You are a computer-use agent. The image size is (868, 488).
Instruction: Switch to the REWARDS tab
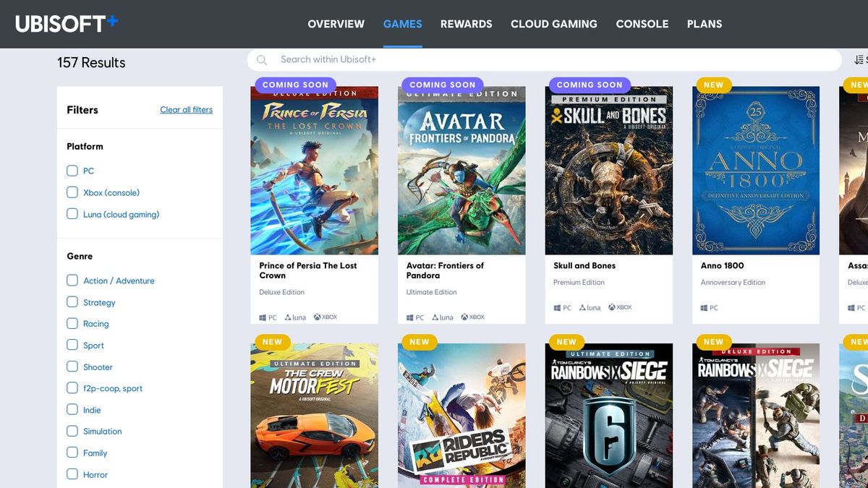[x=466, y=23]
